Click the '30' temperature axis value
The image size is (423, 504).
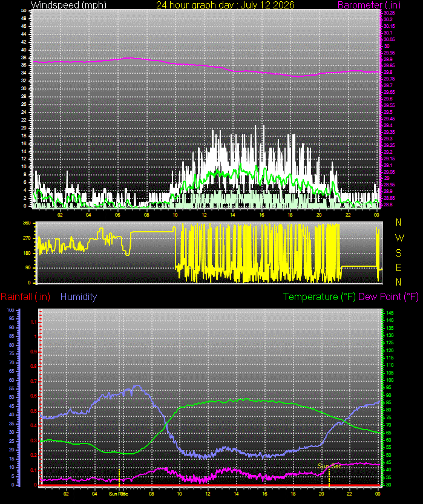click(389, 485)
